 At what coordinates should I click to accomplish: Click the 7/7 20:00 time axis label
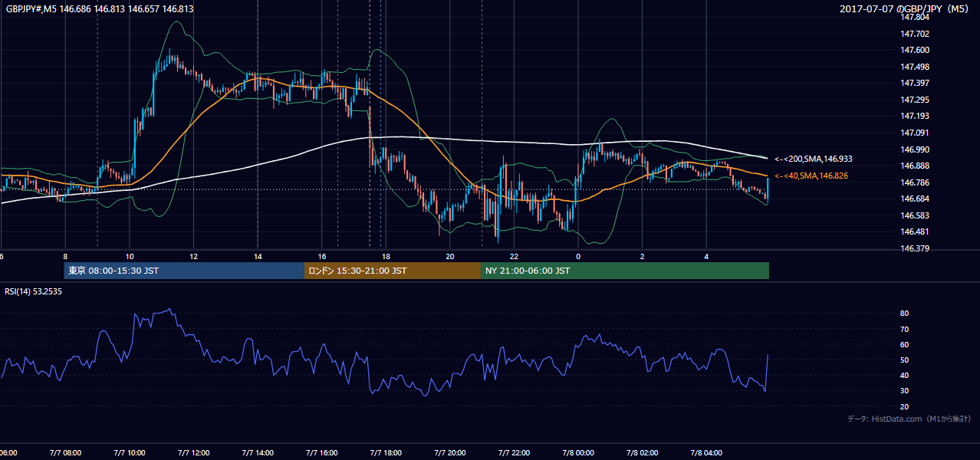[450, 452]
